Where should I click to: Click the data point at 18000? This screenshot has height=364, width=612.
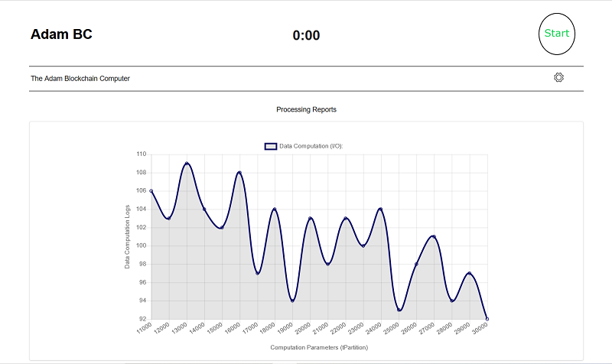tap(275, 209)
